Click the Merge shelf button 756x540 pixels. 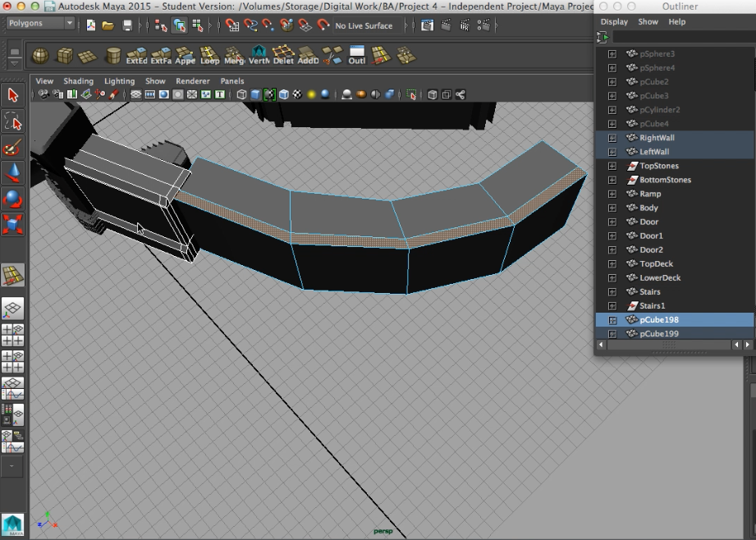[234, 56]
